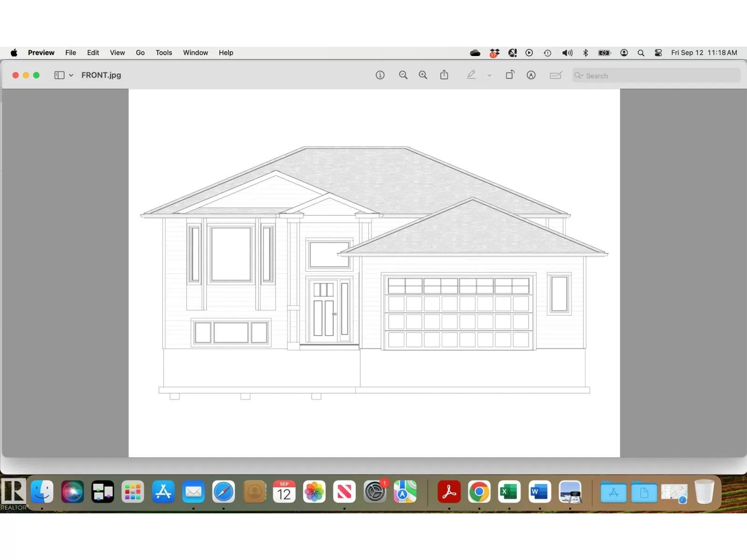747x560 pixels.
Task: Click the Inspector info icon
Action: (x=380, y=75)
